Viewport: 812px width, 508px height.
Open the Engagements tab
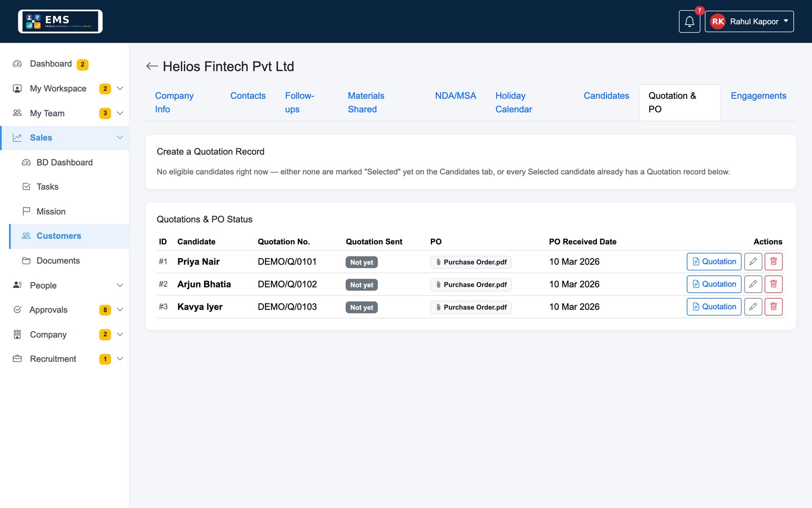[x=759, y=96]
